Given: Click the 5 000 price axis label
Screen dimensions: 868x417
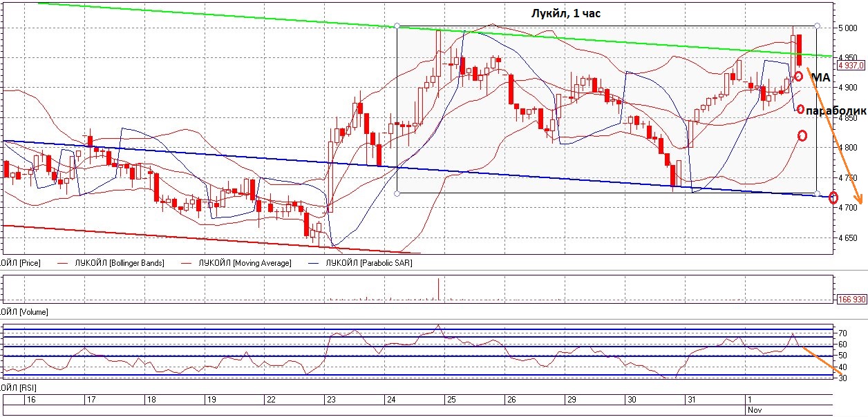Looking at the screenshot, I should coord(848,28).
